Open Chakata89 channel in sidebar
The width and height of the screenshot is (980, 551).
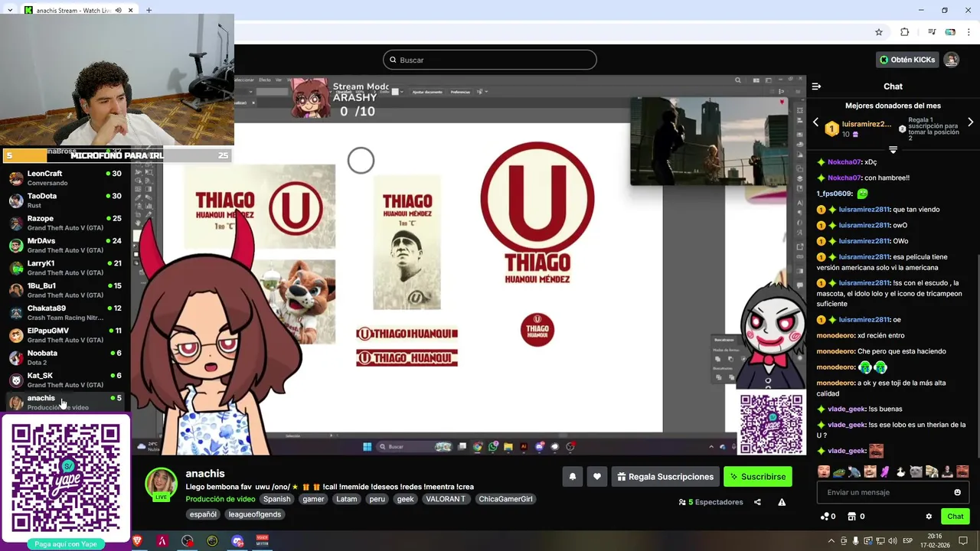[65, 312]
